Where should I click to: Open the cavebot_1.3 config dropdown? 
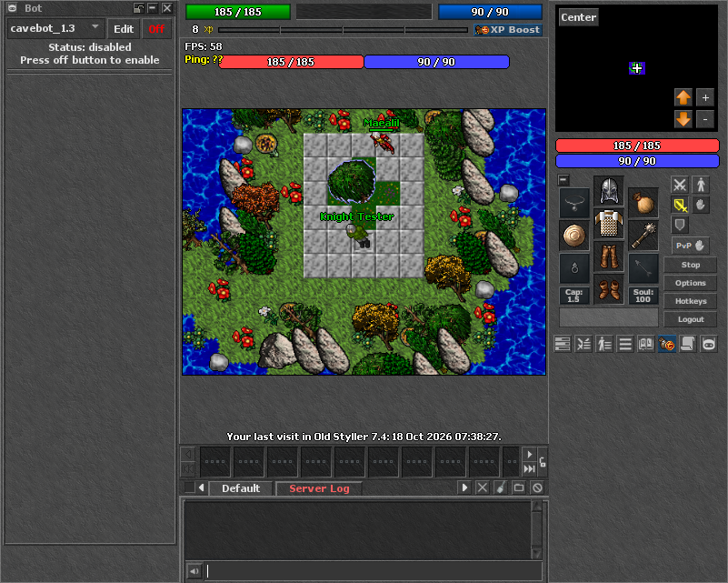[55, 28]
